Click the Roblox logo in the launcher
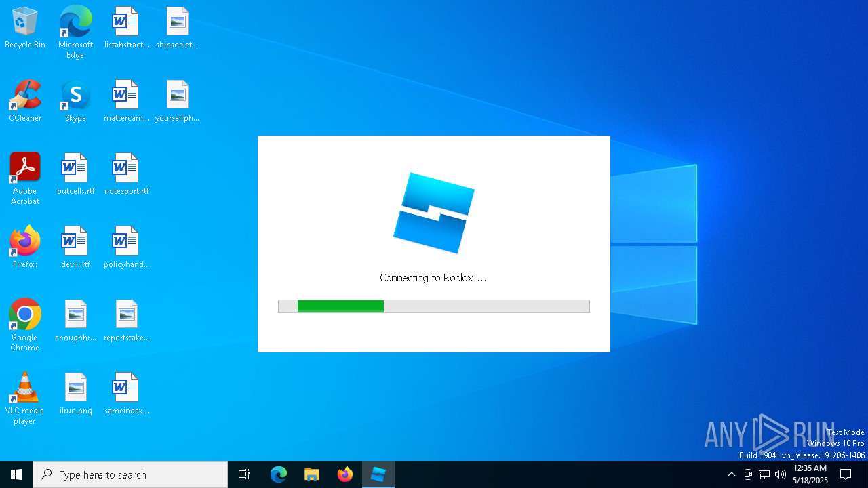 point(434,213)
